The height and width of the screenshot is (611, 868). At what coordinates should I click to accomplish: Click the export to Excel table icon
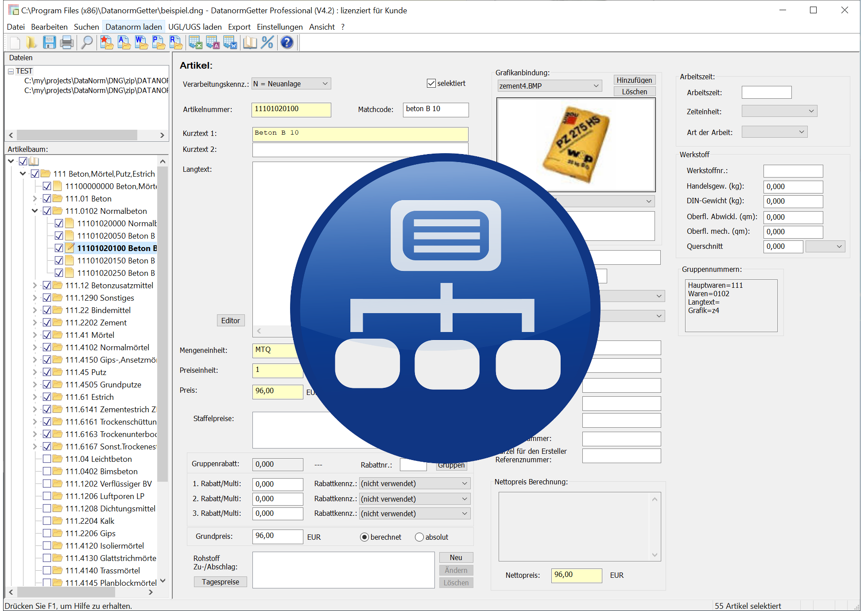[x=195, y=43]
